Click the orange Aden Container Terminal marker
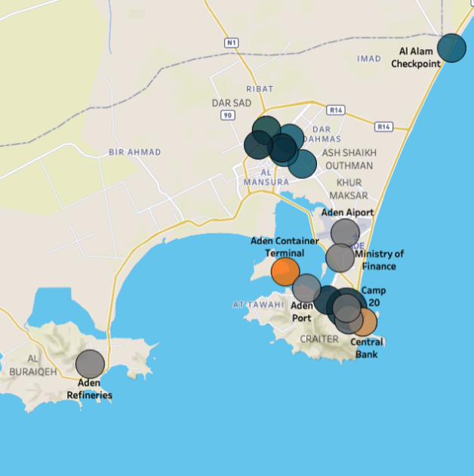Viewport: 474px width, 476px height. tap(285, 271)
